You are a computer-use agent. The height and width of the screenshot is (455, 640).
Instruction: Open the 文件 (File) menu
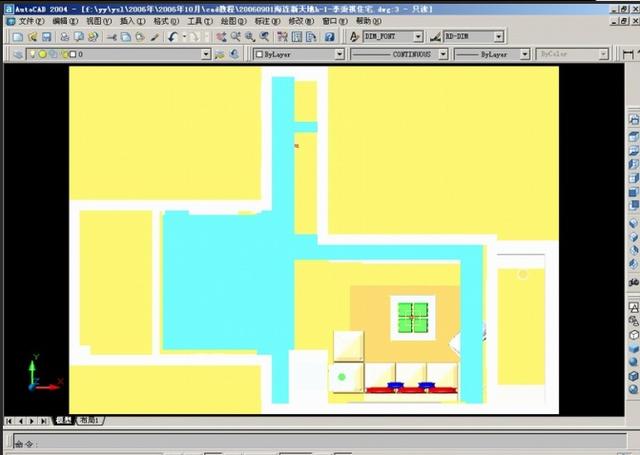point(31,21)
